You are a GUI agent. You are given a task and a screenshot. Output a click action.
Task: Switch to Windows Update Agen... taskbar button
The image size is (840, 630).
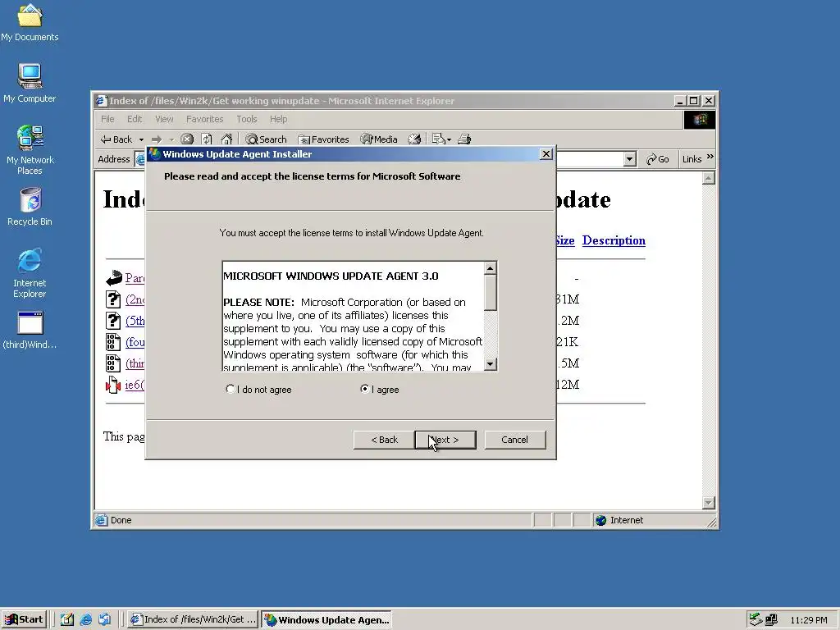click(x=326, y=620)
